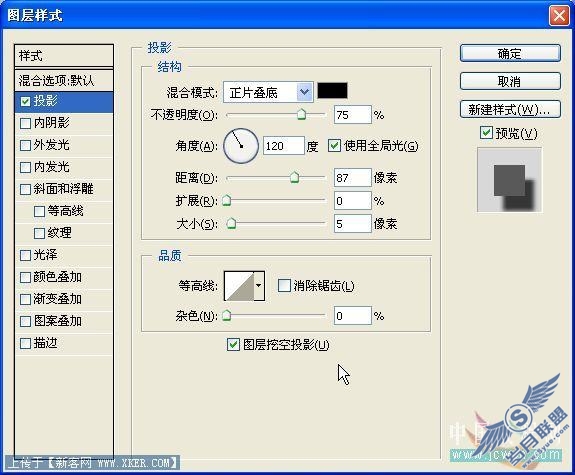Enable the 光泽 checkbox
This screenshot has height=475, width=575.
[25, 255]
